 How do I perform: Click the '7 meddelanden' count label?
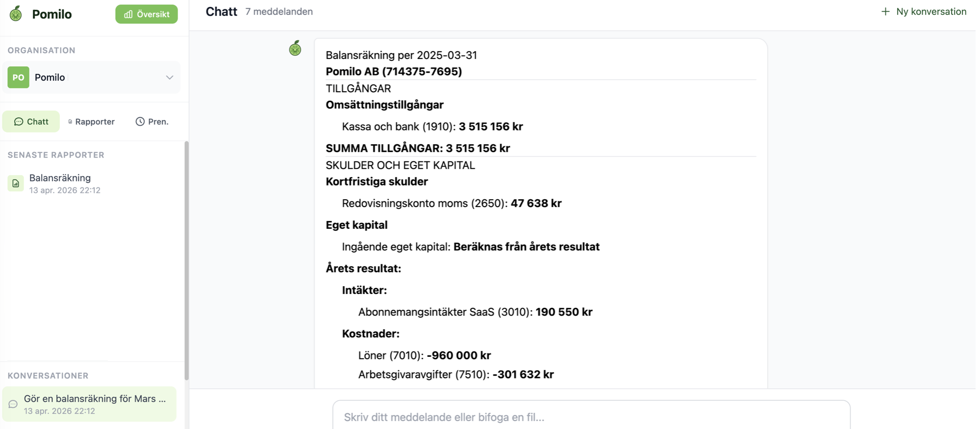[279, 11]
